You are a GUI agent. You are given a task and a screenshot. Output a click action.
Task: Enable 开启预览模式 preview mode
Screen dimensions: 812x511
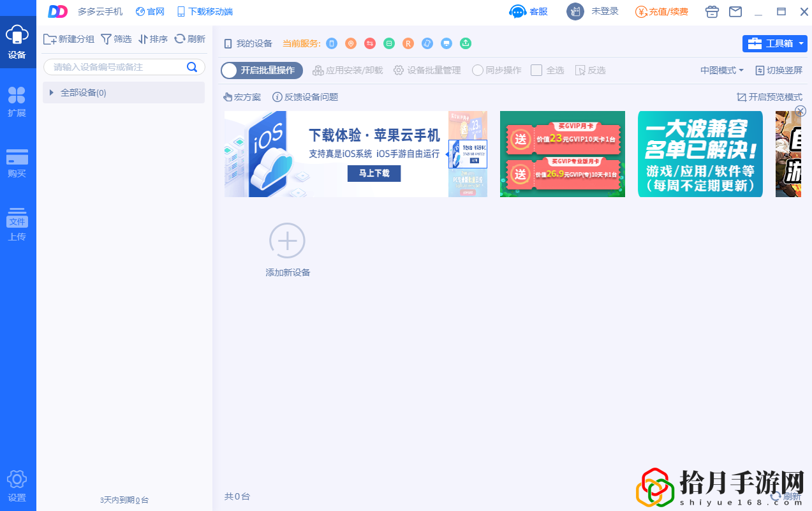coord(769,97)
